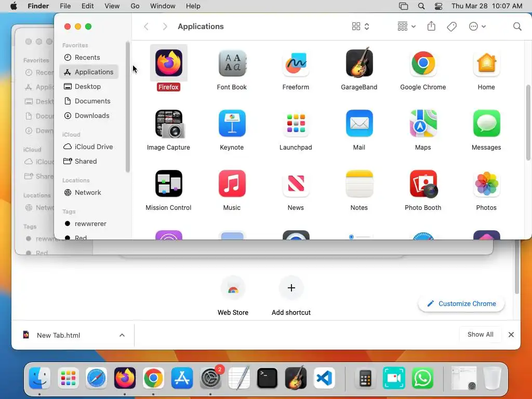Select the Home app icon
This screenshot has height=399, width=532.
click(x=486, y=63)
